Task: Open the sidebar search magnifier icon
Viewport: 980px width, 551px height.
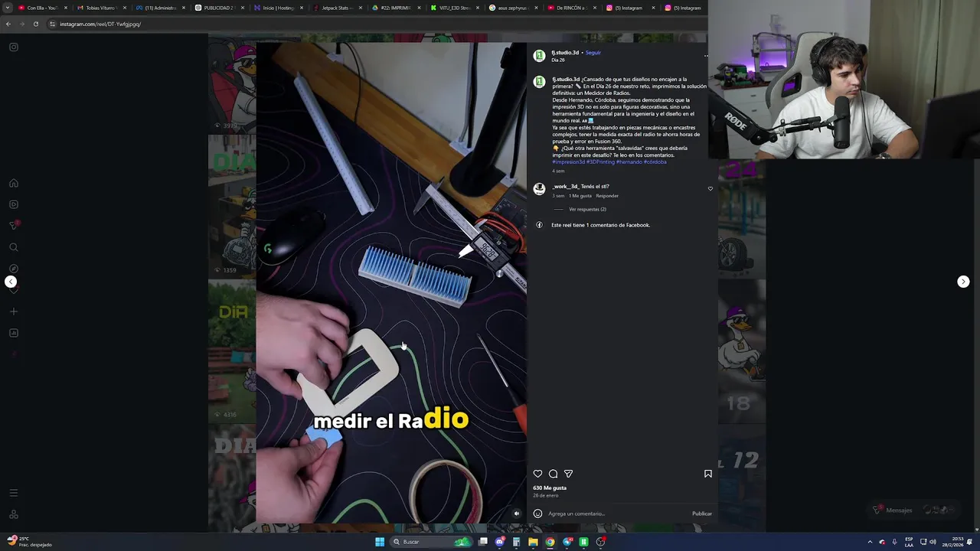Action: coord(14,247)
